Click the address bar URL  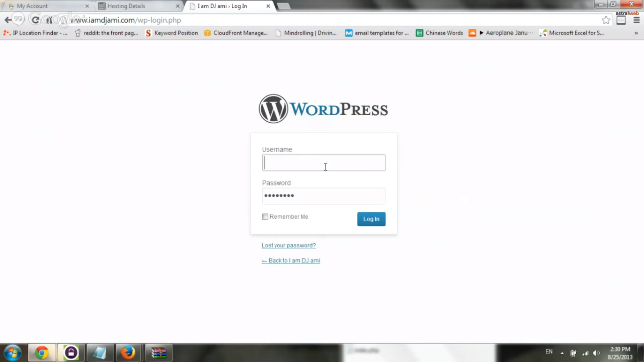[126, 20]
